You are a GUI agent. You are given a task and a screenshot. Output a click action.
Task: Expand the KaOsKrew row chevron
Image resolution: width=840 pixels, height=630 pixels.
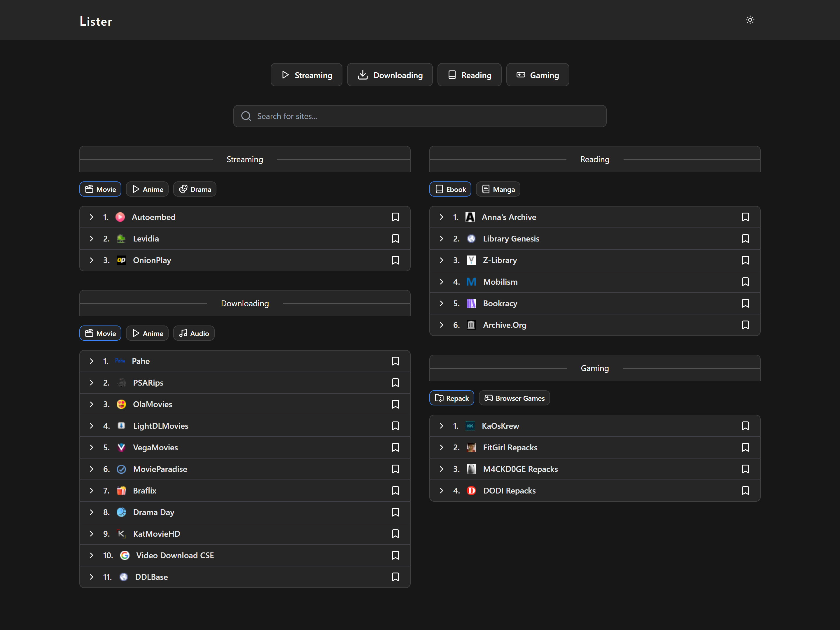[x=442, y=426]
